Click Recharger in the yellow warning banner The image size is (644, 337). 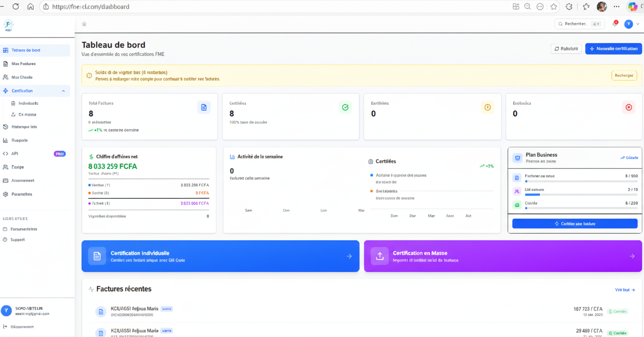(624, 76)
